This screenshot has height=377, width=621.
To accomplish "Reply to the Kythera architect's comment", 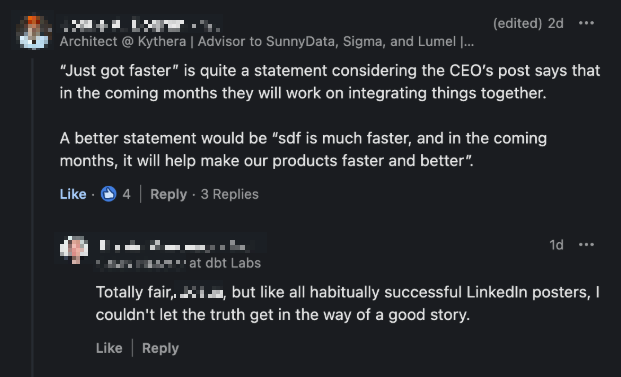I will pyautogui.click(x=168, y=194).
